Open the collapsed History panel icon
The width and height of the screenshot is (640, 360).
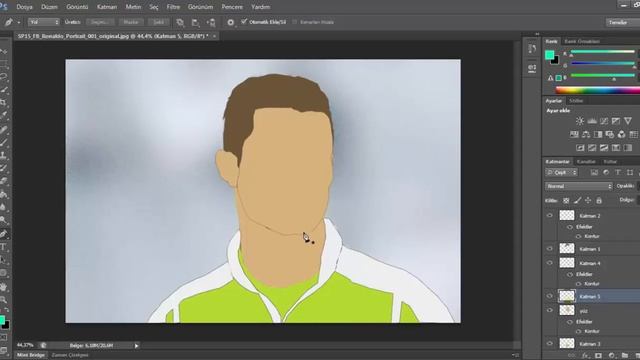tap(532, 49)
